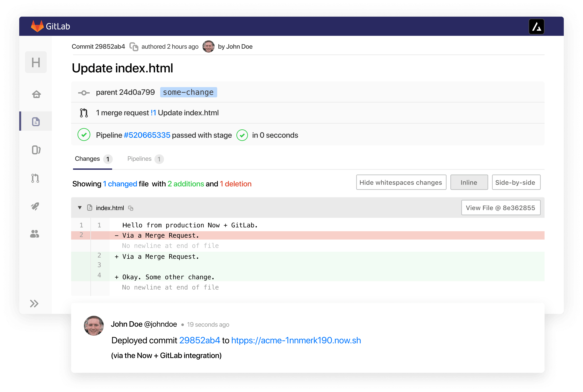Collapse the index.html diff triangle
Image resolution: width=583 pixels, height=392 pixels.
[80, 208]
